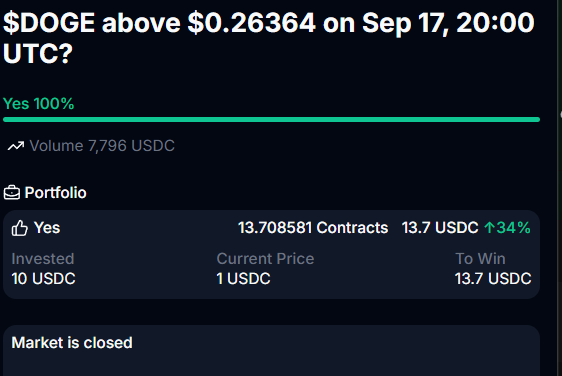This screenshot has width=562, height=376.
Task: Click the Volume 7,796 USDC text
Action: (102, 146)
